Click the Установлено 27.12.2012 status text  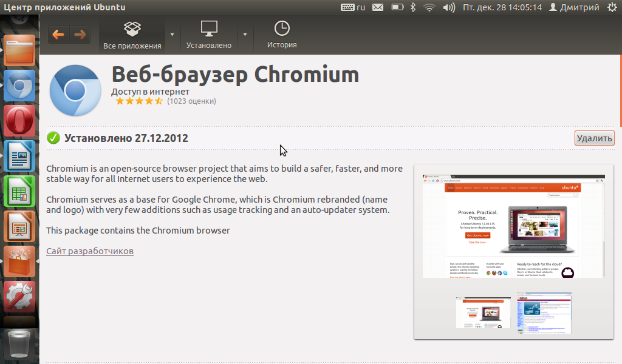(126, 138)
